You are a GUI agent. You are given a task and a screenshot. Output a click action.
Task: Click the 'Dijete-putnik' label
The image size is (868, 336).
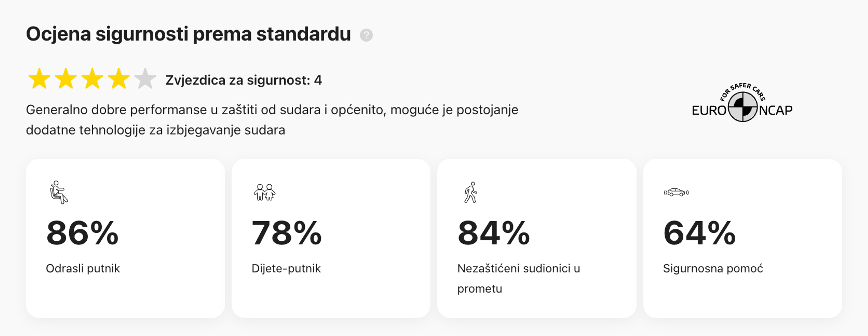point(286,268)
